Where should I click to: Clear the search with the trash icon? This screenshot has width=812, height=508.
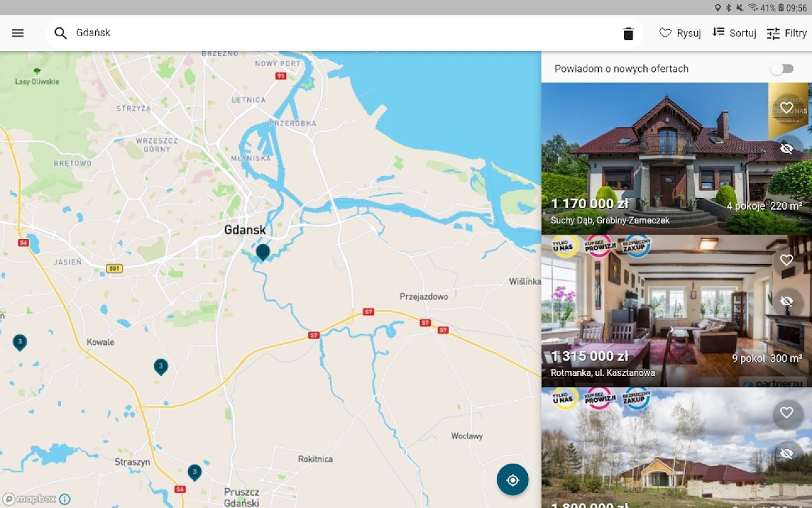(x=628, y=34)
